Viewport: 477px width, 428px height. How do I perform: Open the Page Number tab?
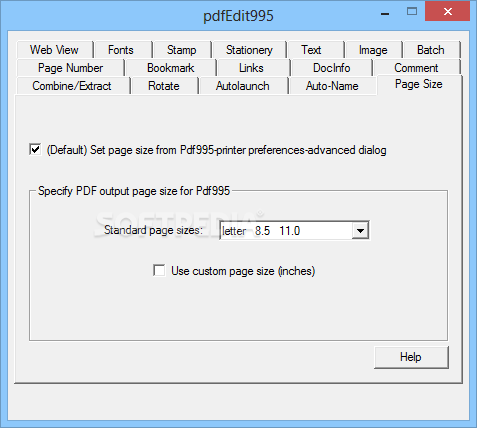click(x=70, y=68)
